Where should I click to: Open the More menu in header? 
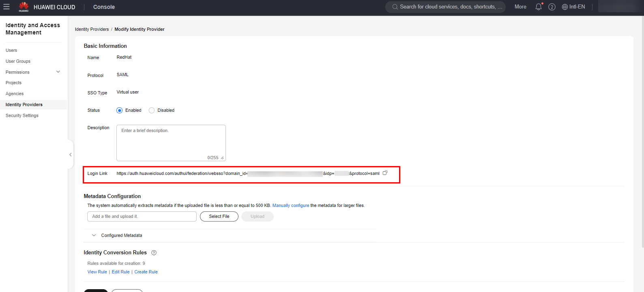(520, 7)
